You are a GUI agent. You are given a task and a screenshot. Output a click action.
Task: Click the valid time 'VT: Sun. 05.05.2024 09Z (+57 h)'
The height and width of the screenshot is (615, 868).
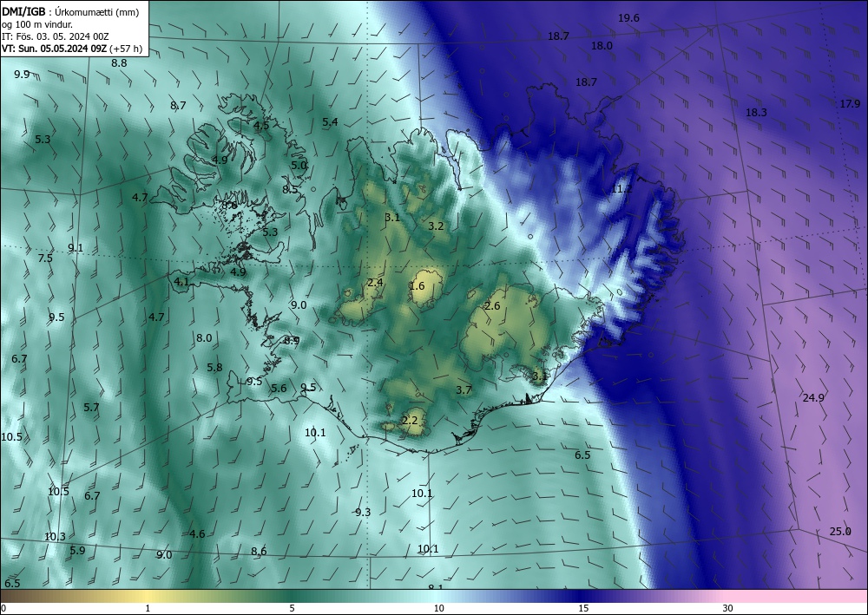(72, 49)
